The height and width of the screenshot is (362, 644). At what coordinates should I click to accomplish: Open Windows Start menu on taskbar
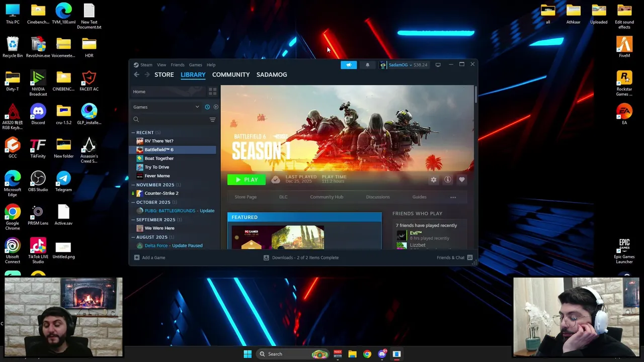coord(248,354)
